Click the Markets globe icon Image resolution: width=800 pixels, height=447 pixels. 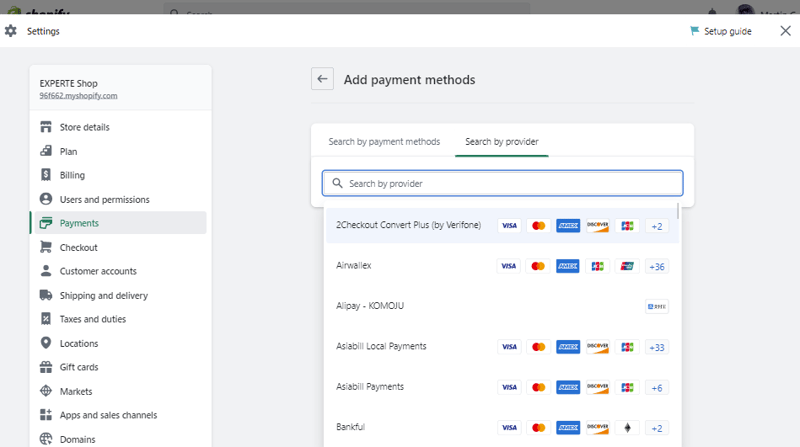(46, 391)
